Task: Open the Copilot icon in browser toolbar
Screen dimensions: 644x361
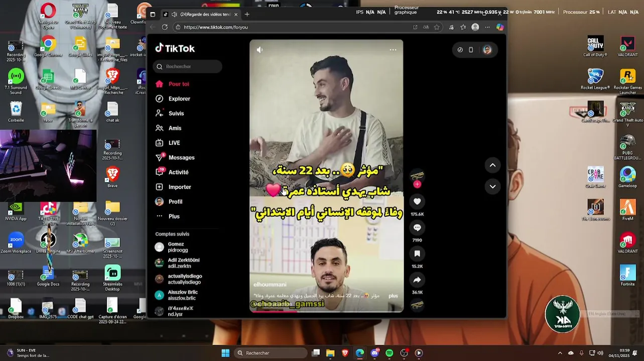Action: (500, 27)
